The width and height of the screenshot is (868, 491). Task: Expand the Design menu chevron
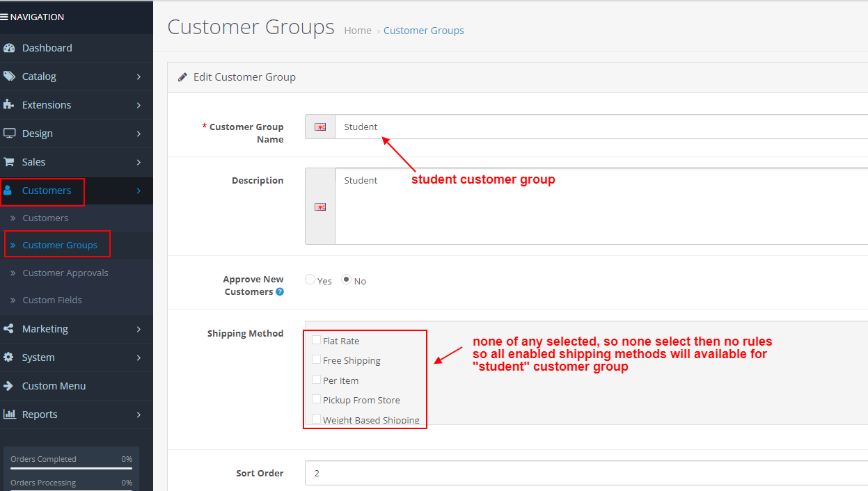[x=139, y=134]
